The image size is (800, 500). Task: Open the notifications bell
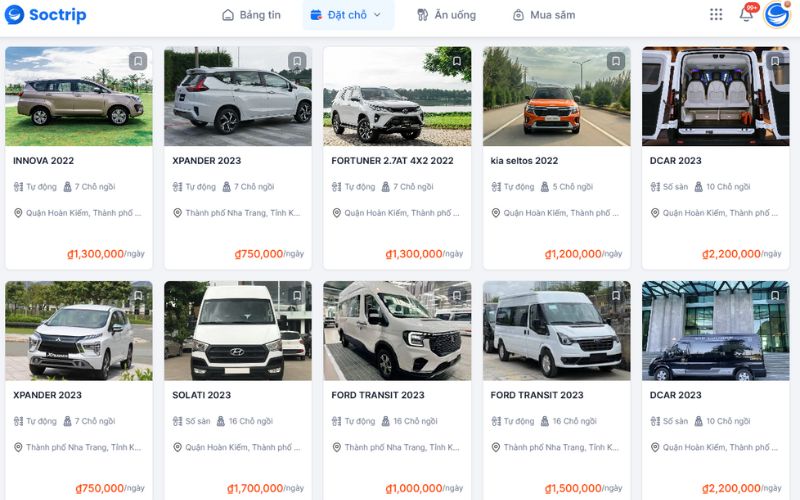pos(746,14)
